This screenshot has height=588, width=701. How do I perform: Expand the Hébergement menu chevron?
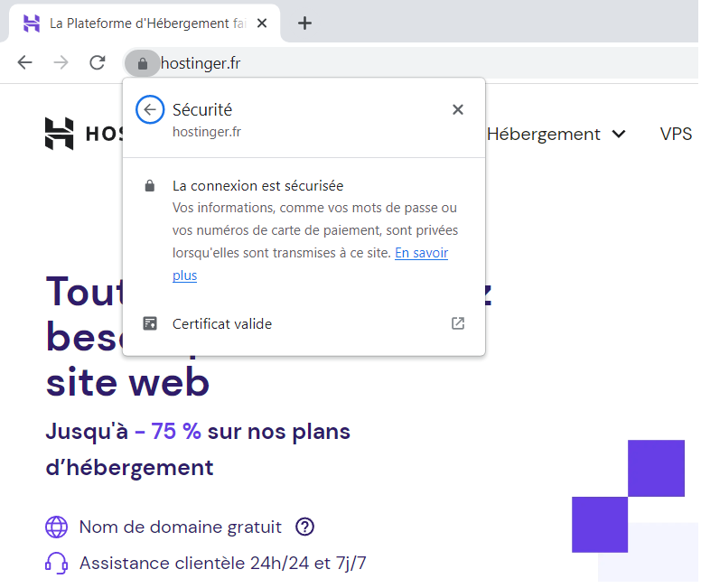(x=619, y=135)
